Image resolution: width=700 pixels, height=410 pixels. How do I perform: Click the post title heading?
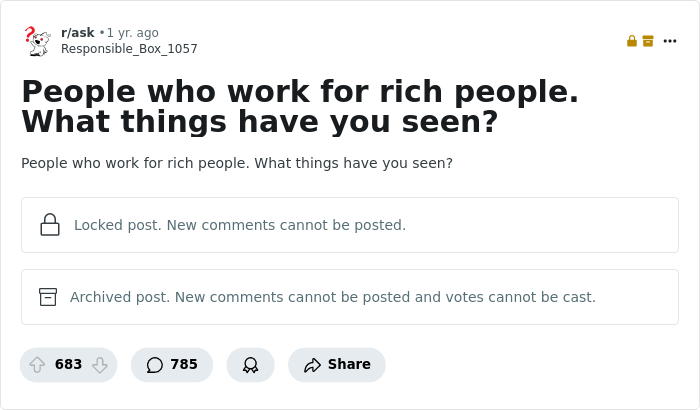click(x=300, y=106)
